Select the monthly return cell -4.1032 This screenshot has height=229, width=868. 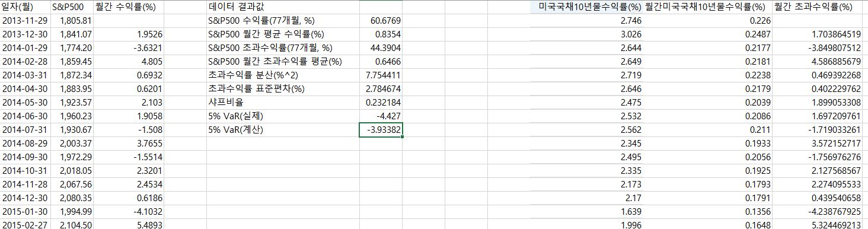pos(129,211)
